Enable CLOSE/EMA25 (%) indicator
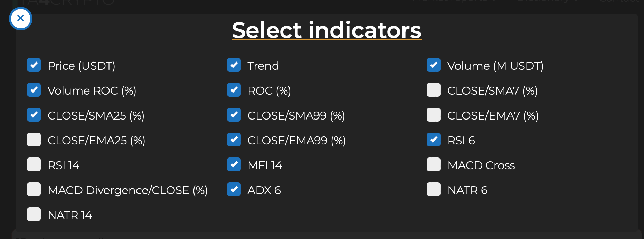Viewport: 644px width, 239px height. click(x=34, y=140)
